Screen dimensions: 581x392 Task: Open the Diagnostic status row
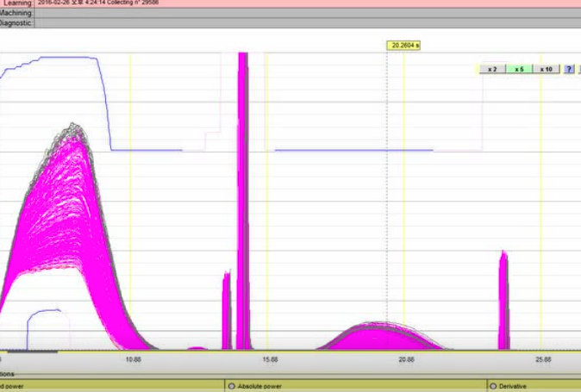point(16,23)
